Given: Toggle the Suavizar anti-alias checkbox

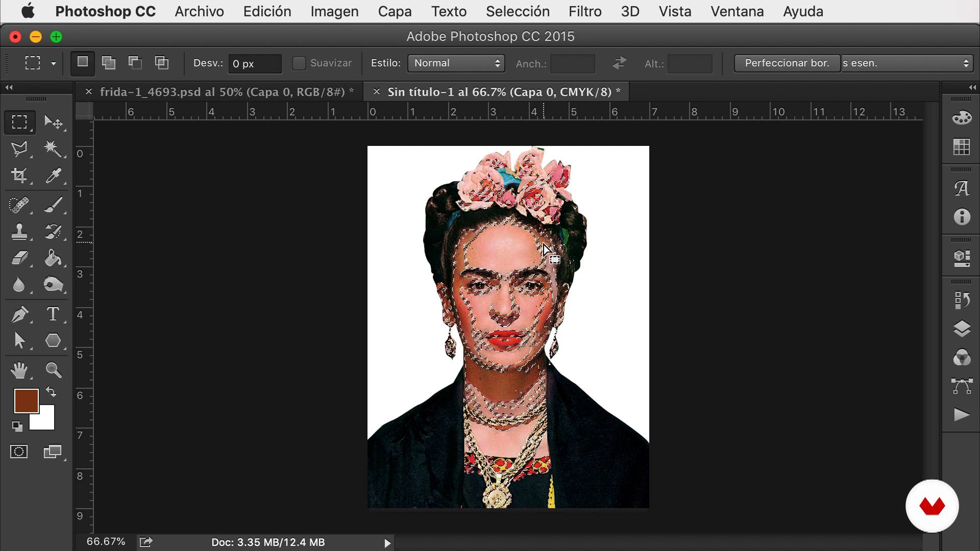Looking at the screenshot, I should tap(299, 63).
